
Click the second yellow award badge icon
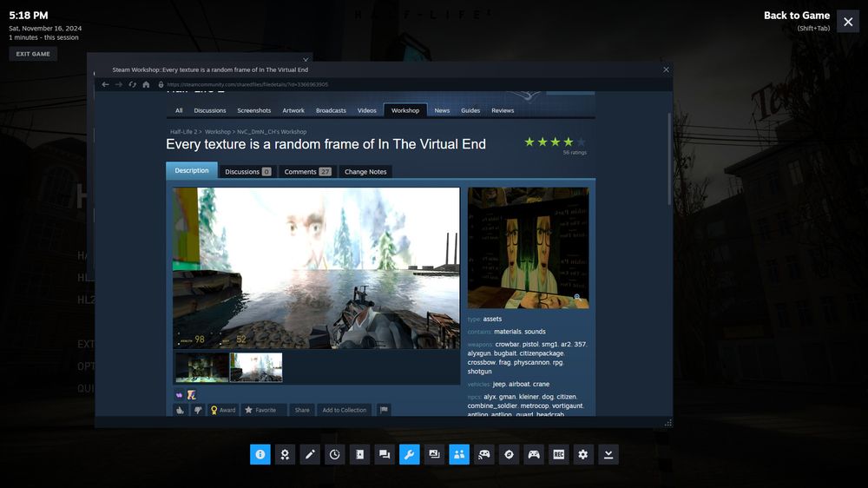click(191, 395)
